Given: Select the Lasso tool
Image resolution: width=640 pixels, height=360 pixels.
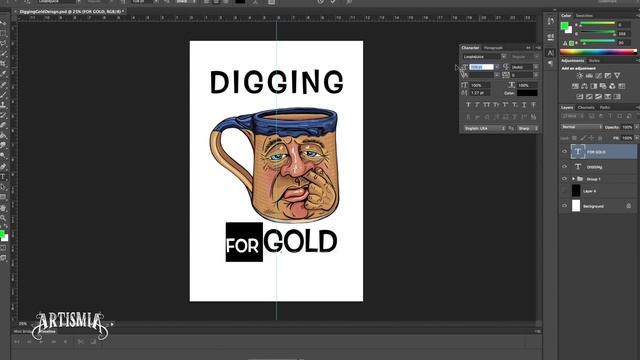Looking at the screenshot, I should [3, 44].
